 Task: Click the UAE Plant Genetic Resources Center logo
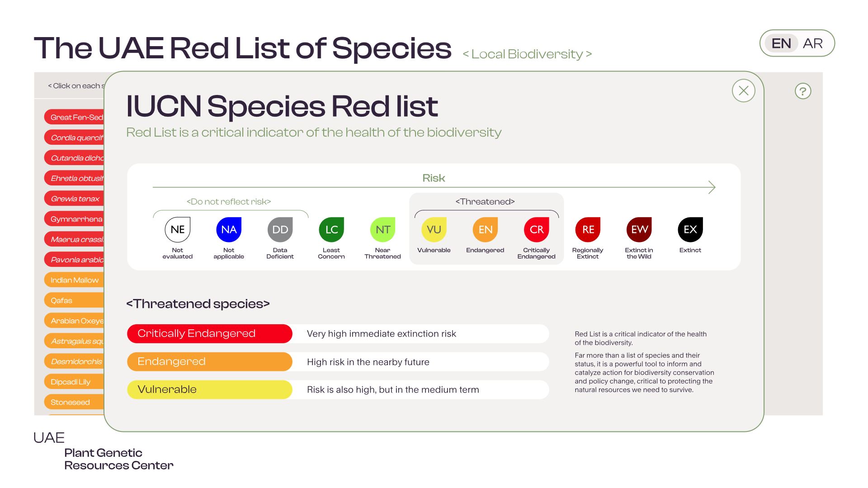[103, 451]
